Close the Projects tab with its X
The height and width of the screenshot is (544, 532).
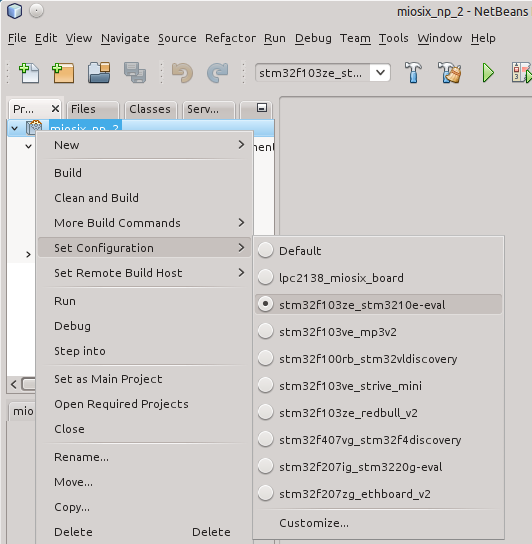coord(55,109)
